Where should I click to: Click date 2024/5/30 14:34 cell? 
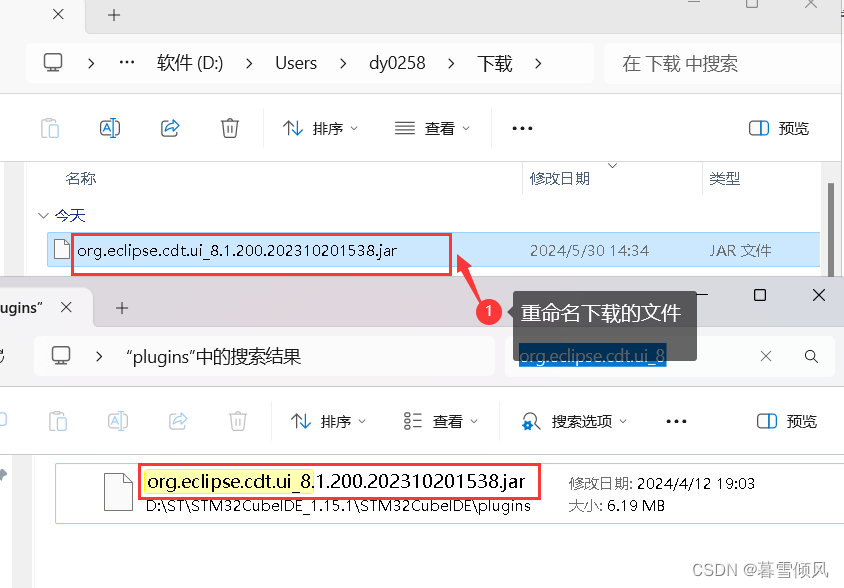pyautogui.click(x=589, y=250)
